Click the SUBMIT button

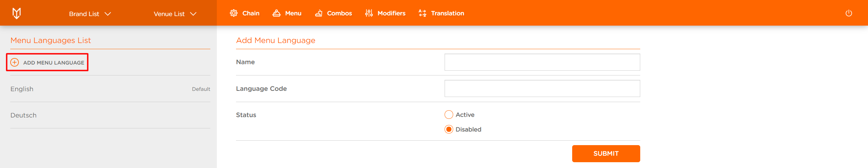pyautogui.click(x=606, y=154)
